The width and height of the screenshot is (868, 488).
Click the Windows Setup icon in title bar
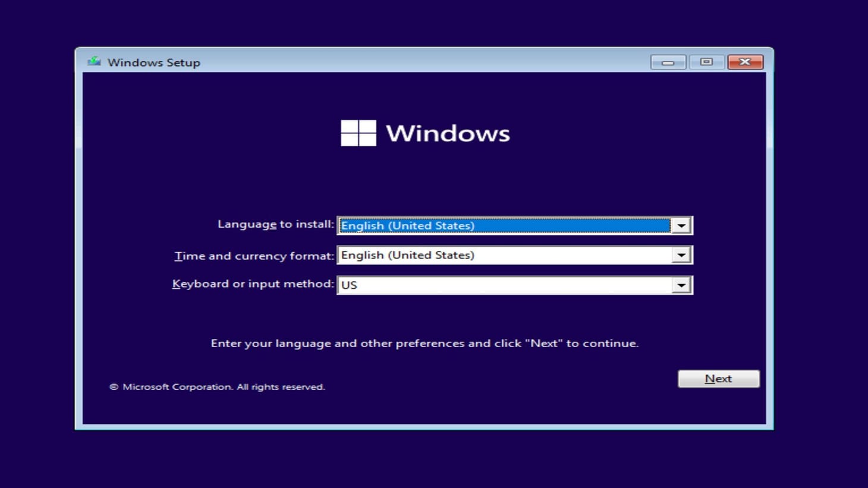[95, 62]
